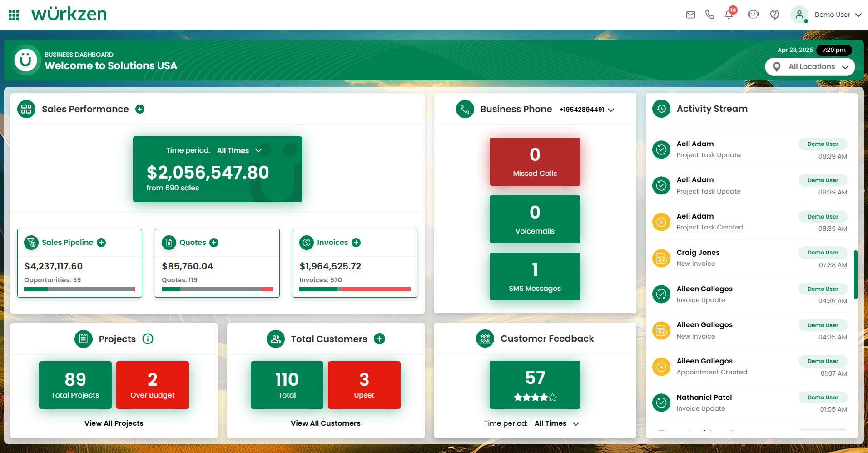Click the plus icon beside Quotes
The height and width of the screenshot is (453, 868).
214,243
